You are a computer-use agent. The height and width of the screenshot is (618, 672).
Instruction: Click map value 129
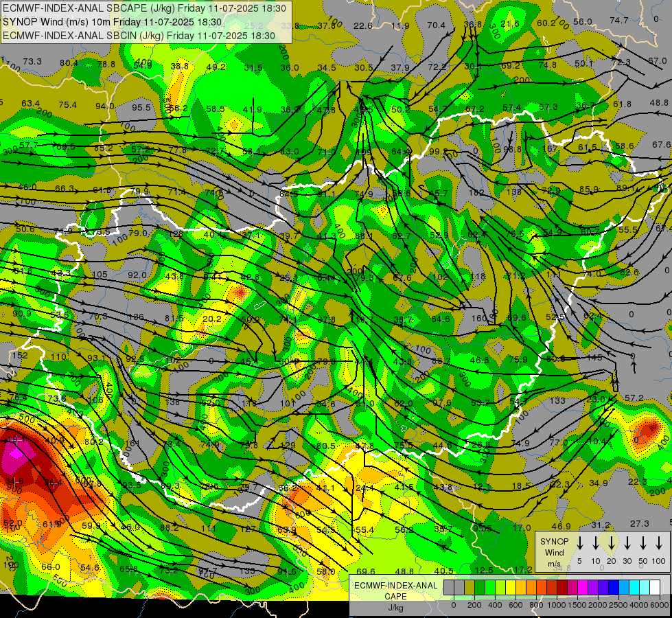[x=288, y=446]
